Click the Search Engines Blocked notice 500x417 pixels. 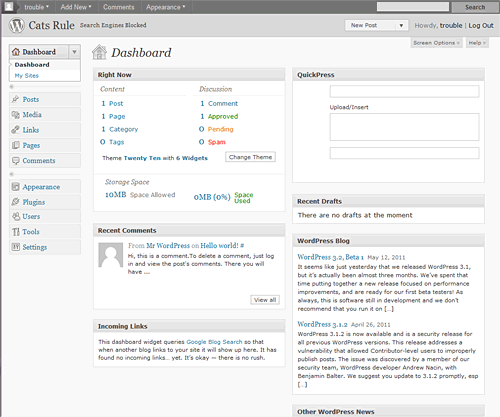[x=113, y=25]
